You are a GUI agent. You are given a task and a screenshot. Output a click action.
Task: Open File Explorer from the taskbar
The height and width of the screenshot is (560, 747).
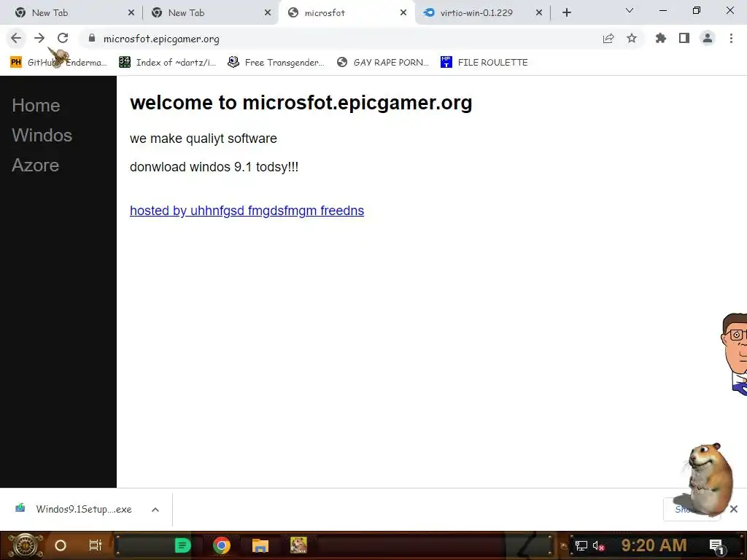[x=260, y=545]
